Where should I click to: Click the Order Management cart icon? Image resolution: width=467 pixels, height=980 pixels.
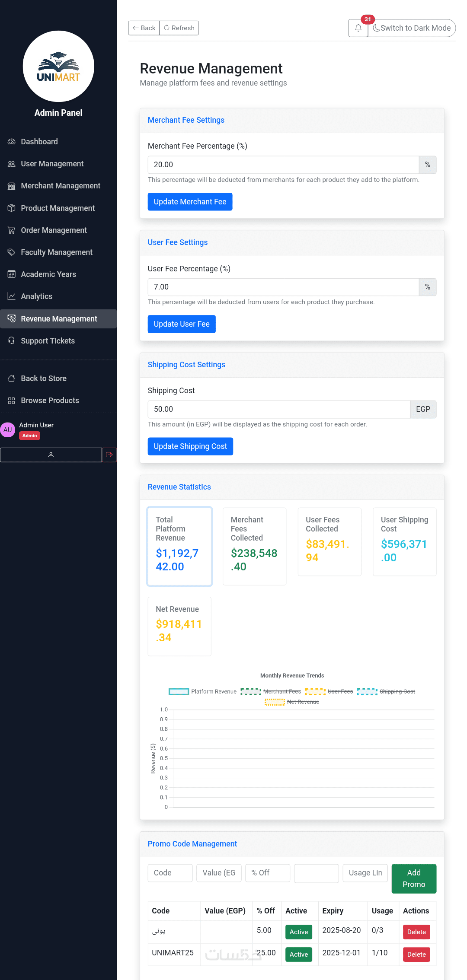click(12, 230)
